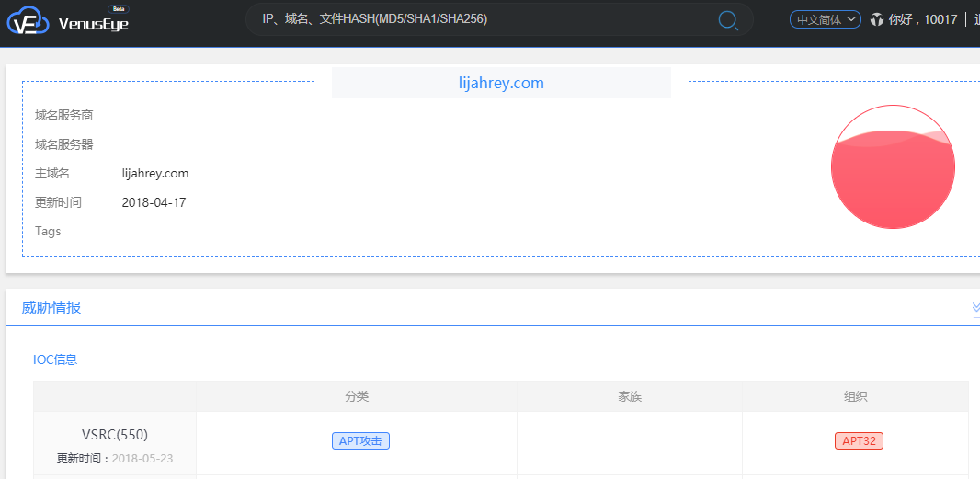Click the Tags label in domain info
The image size is (980, 479).
coord(48,231)
